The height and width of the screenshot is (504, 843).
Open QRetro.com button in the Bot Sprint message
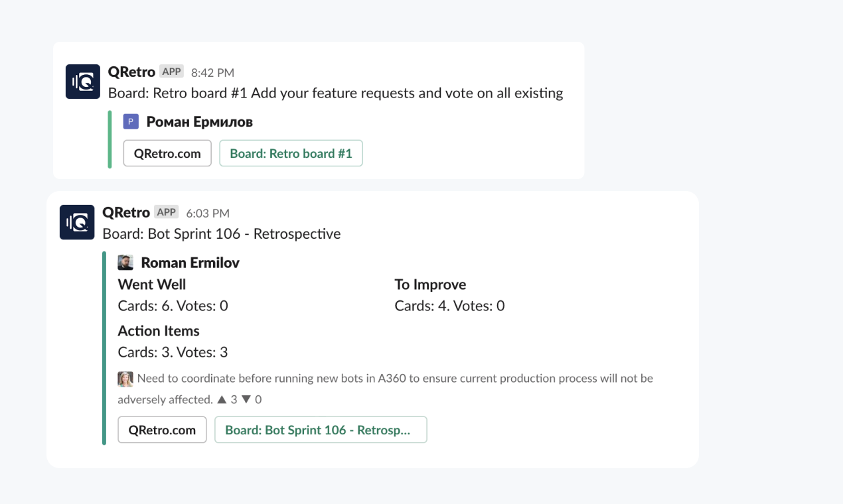pos(162,430)
